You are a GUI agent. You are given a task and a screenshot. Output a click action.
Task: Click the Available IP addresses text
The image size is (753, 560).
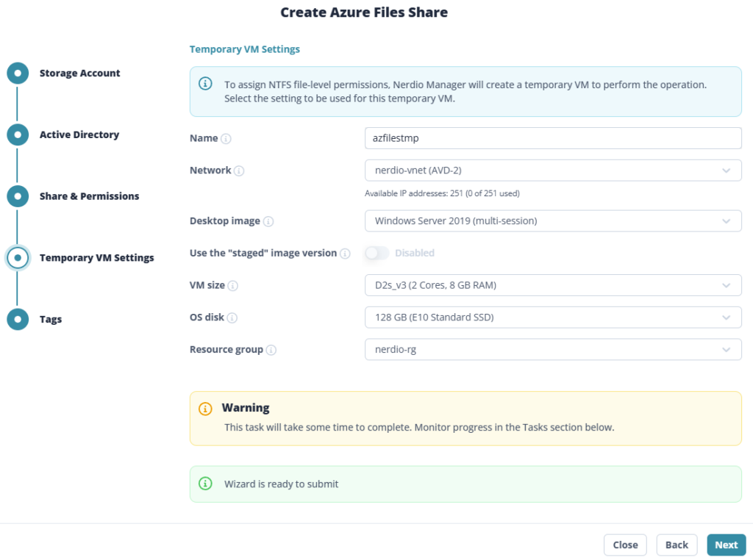click(442, 193)
